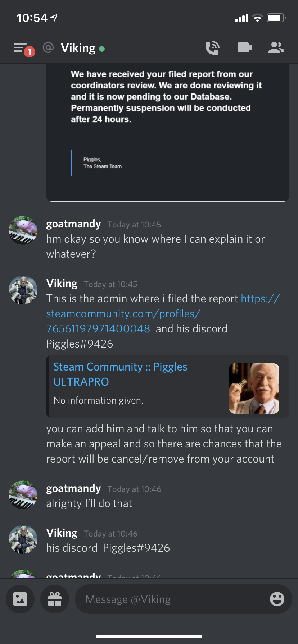Open Steam Community :: Piggles ULTRAPRO embed title

(x=120, y=374)
